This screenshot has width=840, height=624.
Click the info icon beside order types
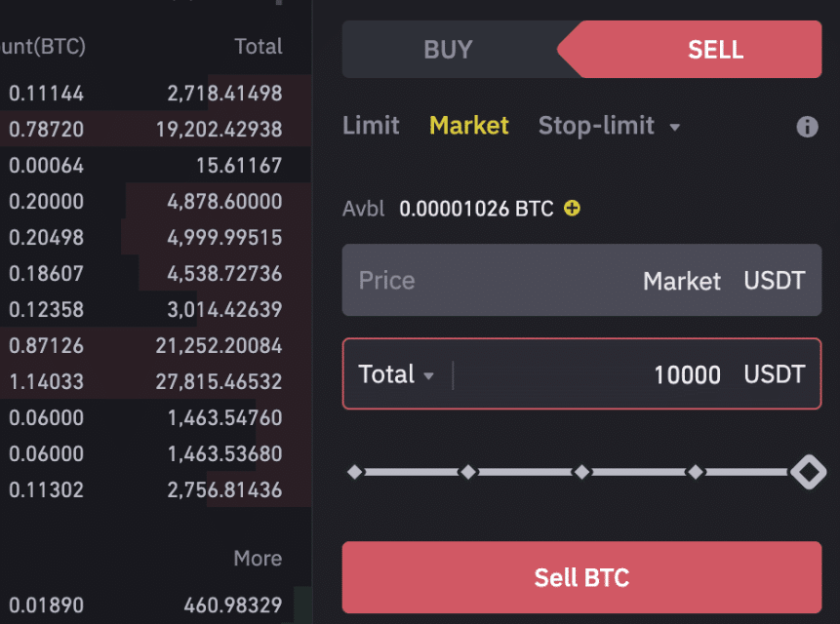pyautogui.click(x=807, y=127)
